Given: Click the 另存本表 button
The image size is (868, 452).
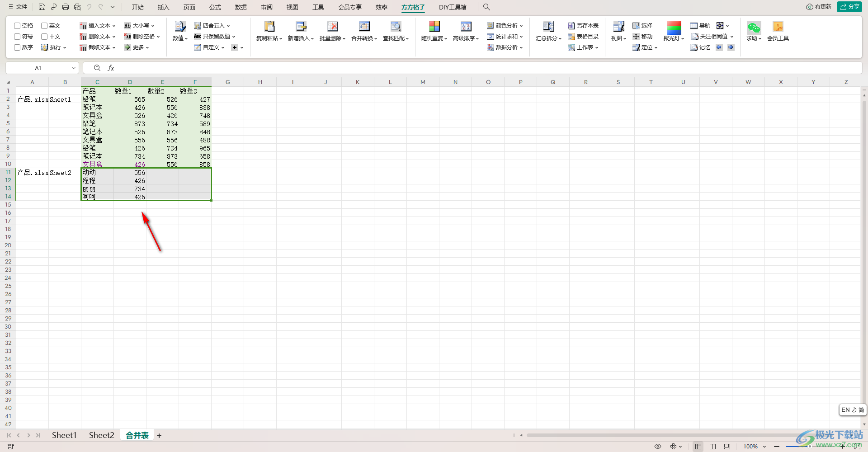Looking at the screenshot, I should click(583, 26).
